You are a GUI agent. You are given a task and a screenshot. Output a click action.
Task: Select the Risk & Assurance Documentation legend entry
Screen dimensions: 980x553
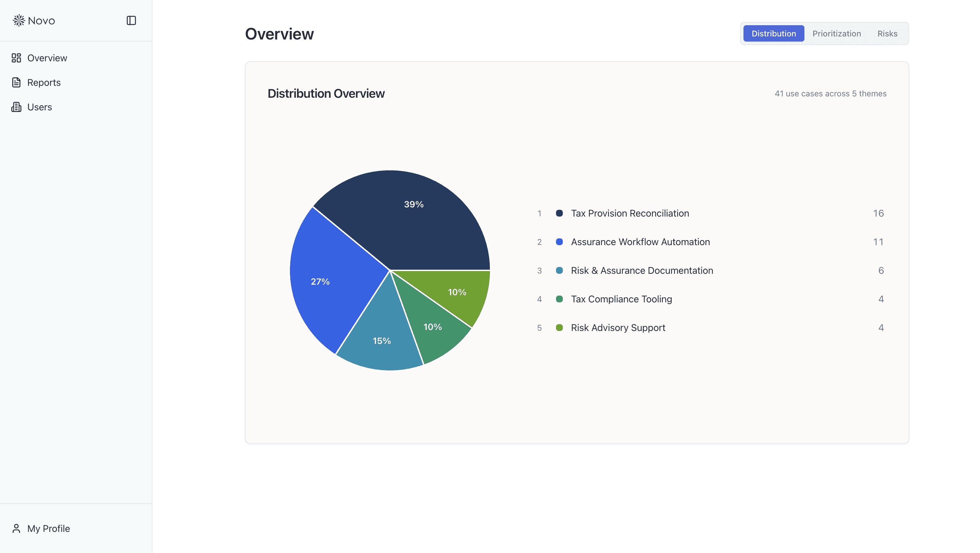(x=642, y=271)
